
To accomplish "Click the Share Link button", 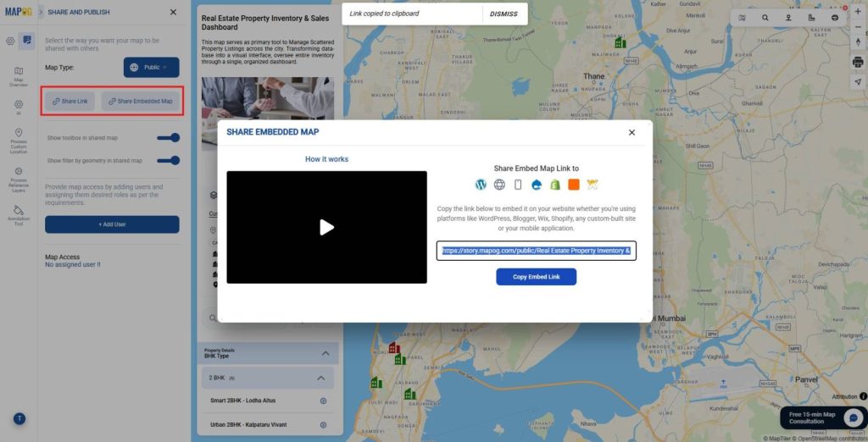I will pos(70,102).
